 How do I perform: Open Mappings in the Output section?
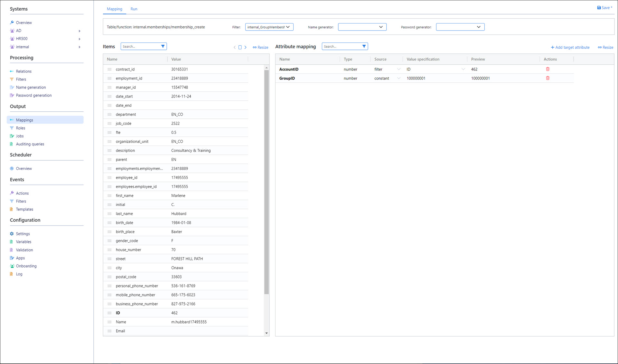click(x=45, y=120)
